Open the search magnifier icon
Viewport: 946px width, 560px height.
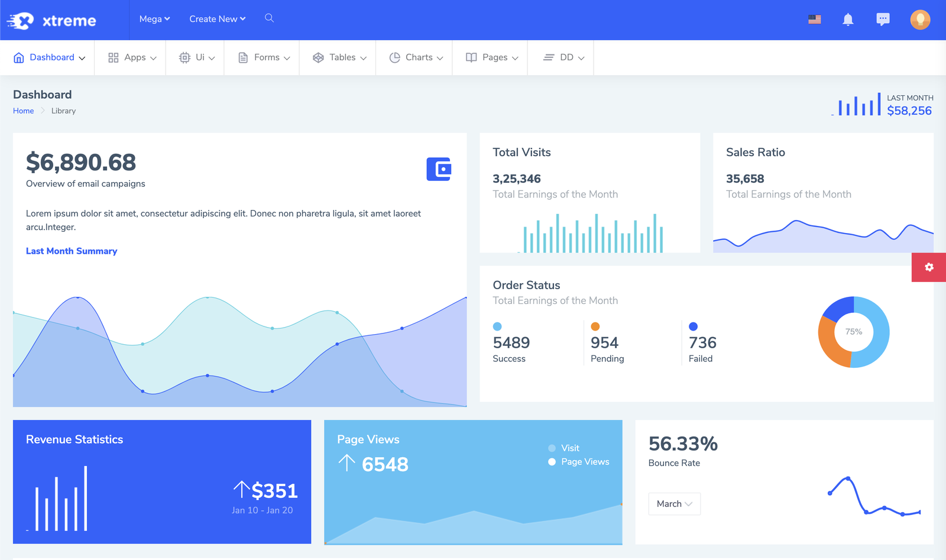(269, 18)
